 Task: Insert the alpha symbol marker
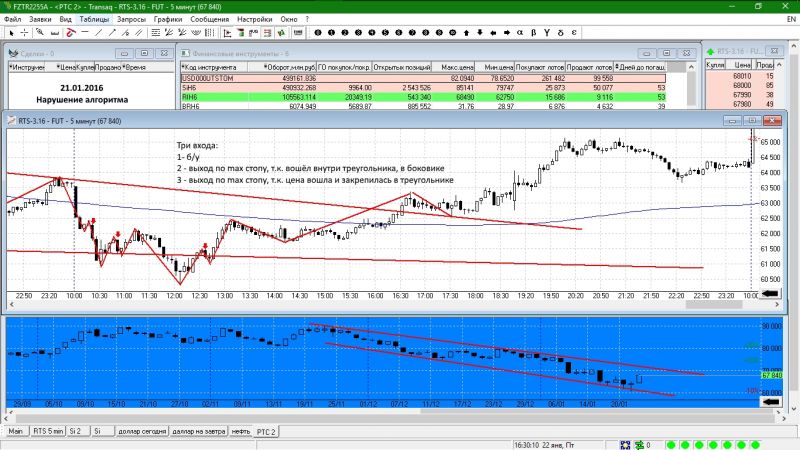[x=520, y=33]
